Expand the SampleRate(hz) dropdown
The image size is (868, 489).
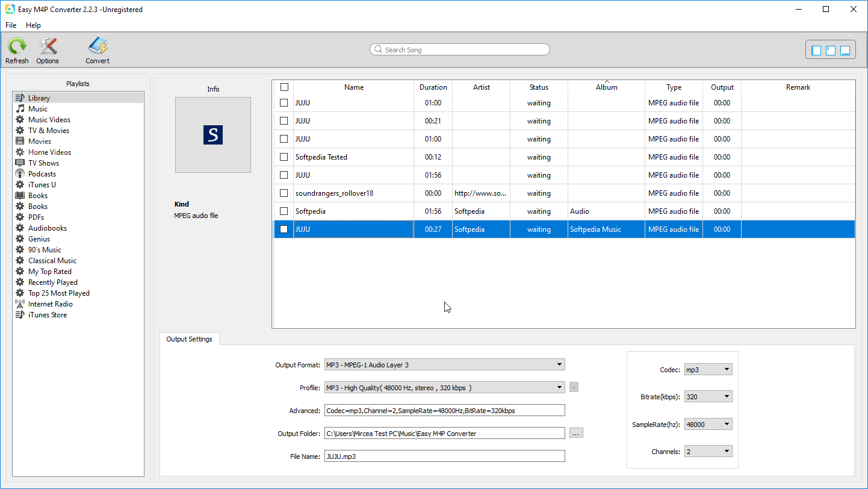pyautogui.click(x=708, y=425)
